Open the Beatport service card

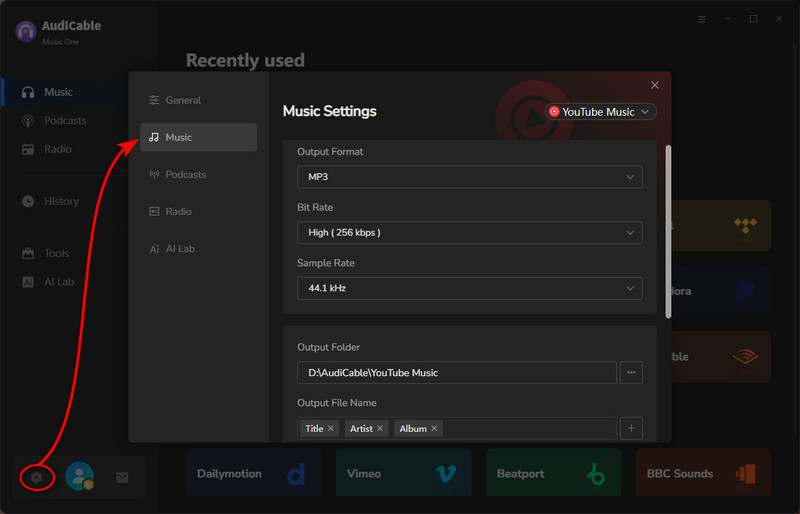pyautogui.click(x=554, y=473)
